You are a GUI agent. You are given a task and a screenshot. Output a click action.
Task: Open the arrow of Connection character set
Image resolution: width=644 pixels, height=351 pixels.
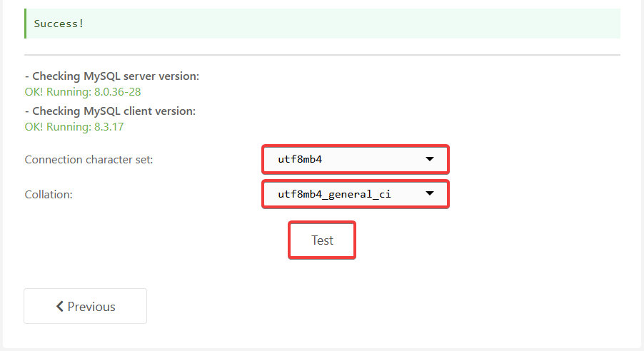click(x=430, y=159)
